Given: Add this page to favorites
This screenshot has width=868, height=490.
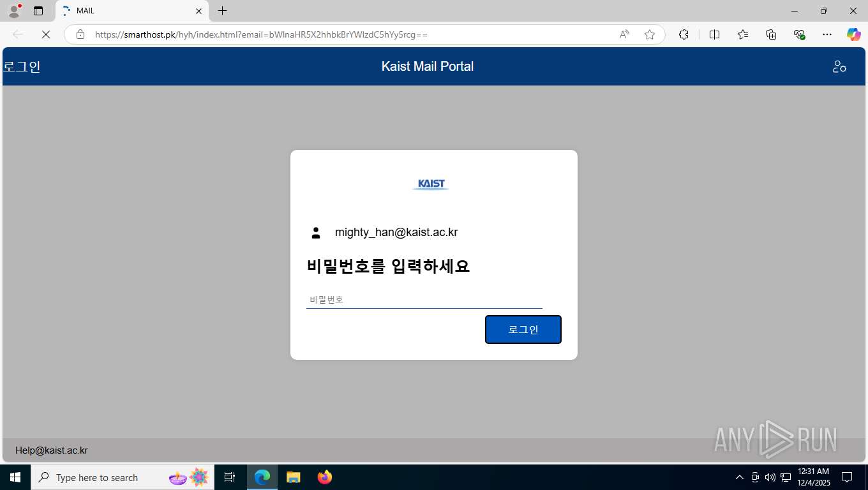Looking at the screenshot, I should (x=650, y=34).
